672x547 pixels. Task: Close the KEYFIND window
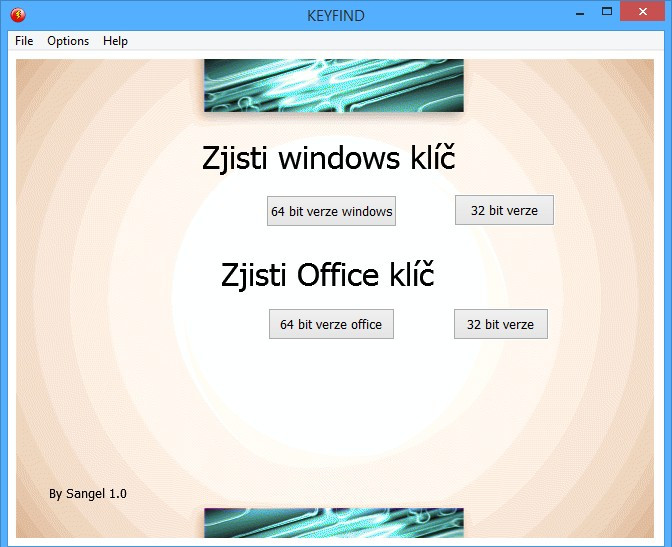click(x=642, y=12)
